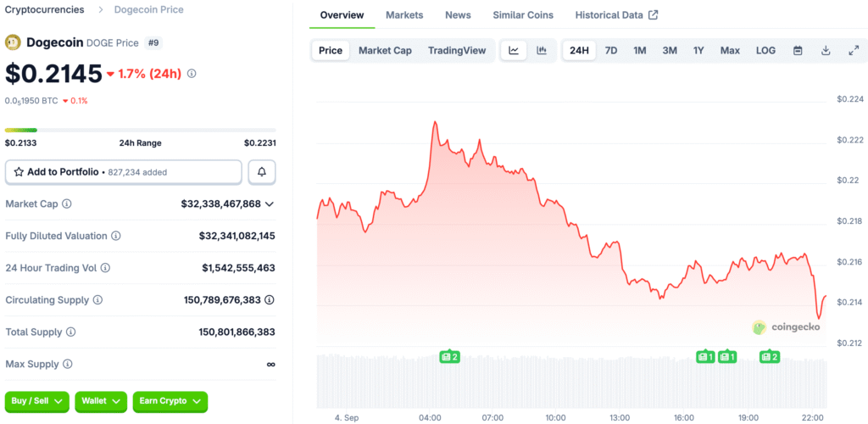The image size is (868, 424).
Task: Select the 1M time range
Action: (640, 50)
